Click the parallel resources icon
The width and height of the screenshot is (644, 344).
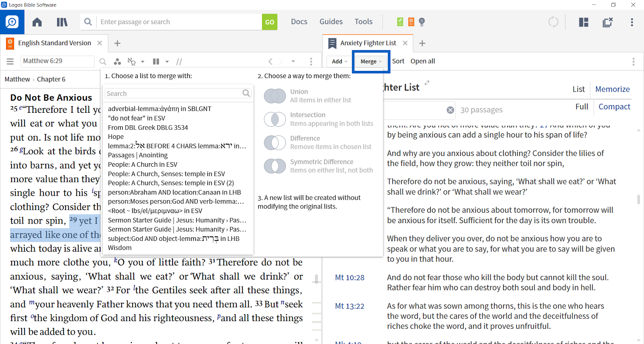132,61
